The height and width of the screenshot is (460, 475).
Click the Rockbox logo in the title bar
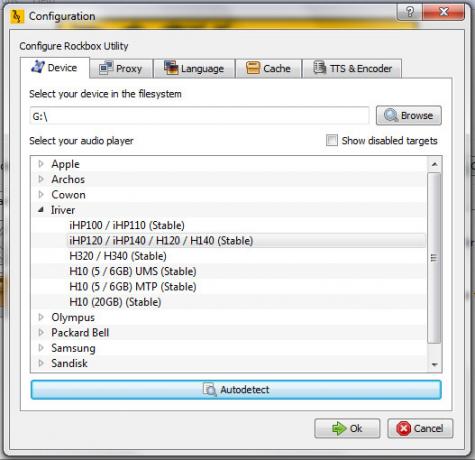tap(17, 16)
